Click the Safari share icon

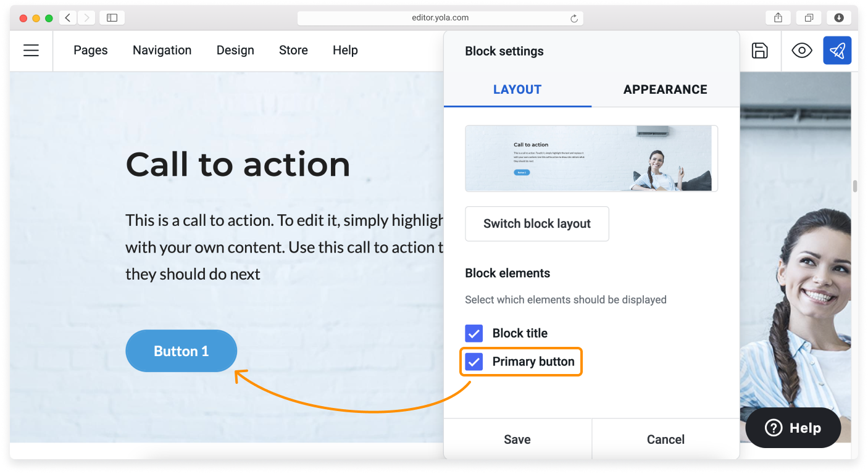click(778, 18)
